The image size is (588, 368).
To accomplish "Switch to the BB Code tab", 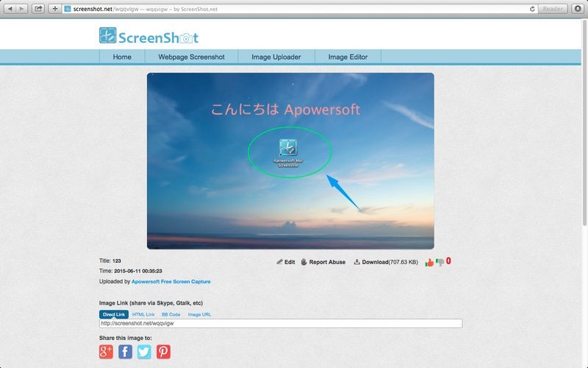I will tap(171, 314).
